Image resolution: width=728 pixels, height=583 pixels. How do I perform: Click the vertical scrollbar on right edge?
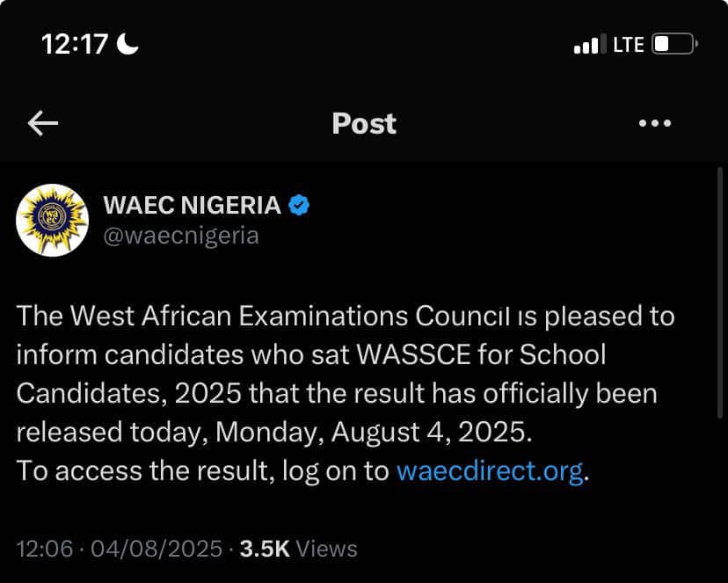(720, 293)
